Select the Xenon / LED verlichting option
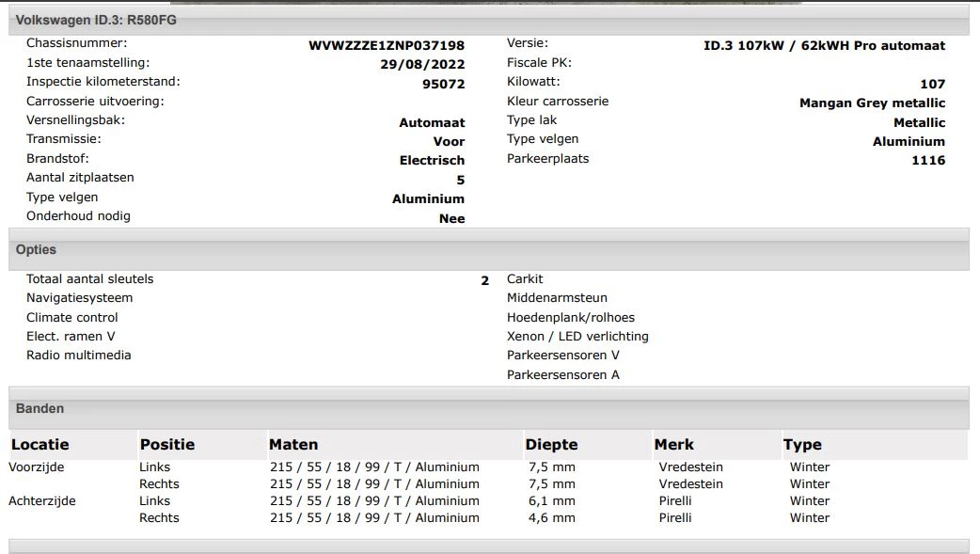The image size is (980, 554). tap(577, 336)
